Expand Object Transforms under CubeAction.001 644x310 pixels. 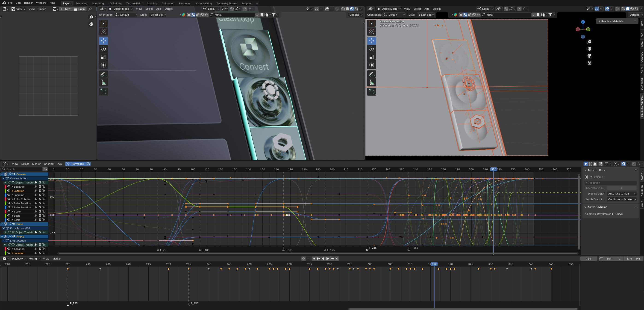[5, 232]
